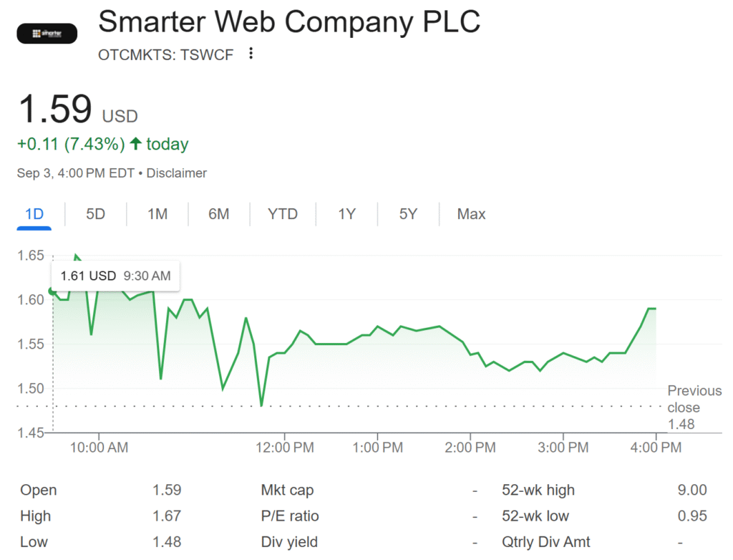The image size is (733, 560).
Task: Open the 1Y chart range
Action: (x=346, y=214)
